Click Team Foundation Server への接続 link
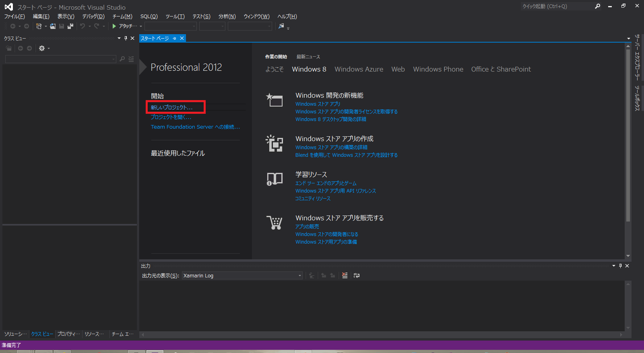This screenshot has height=353, width=644. click(195, 127)
